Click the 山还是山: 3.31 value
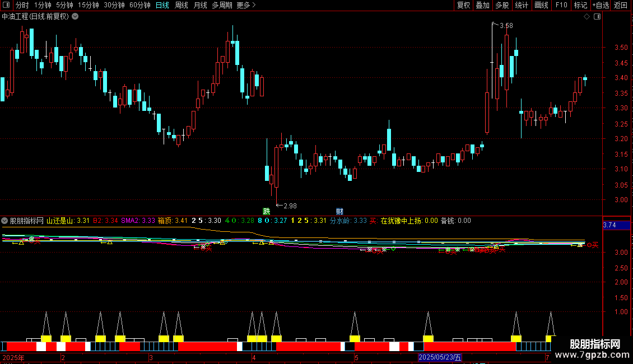 [x=68, y=221]
